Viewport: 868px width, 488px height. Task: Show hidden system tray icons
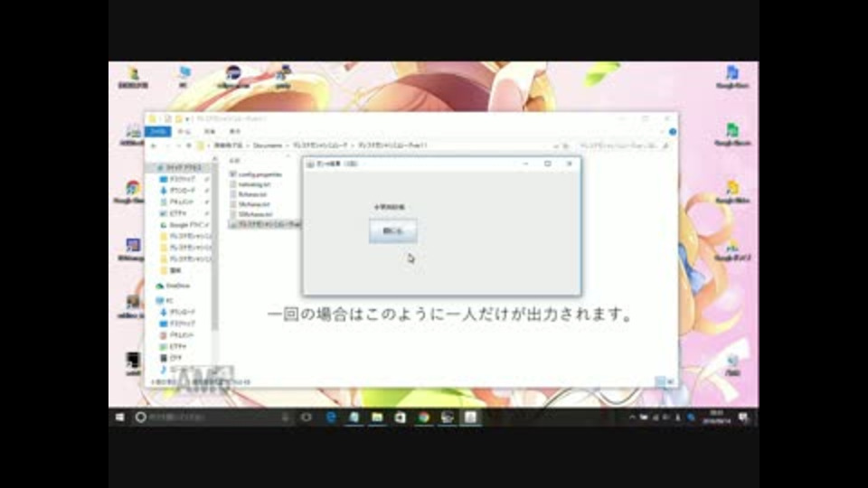pos(632,418)
